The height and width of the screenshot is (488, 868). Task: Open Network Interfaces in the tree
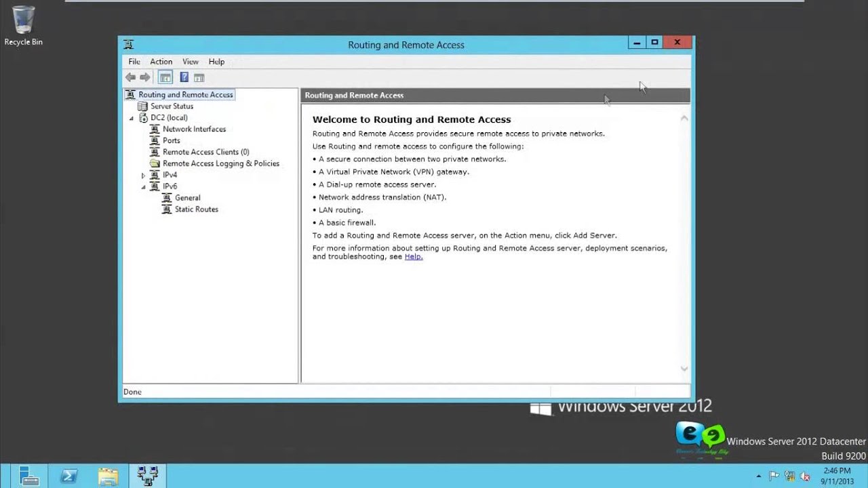coord(194,129)
